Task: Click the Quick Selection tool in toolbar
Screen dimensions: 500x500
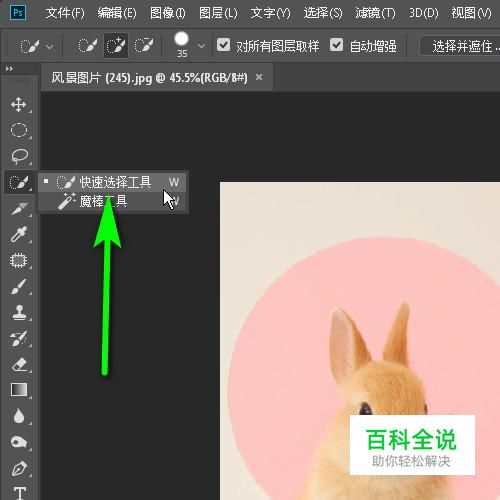Action: point(19,182)
